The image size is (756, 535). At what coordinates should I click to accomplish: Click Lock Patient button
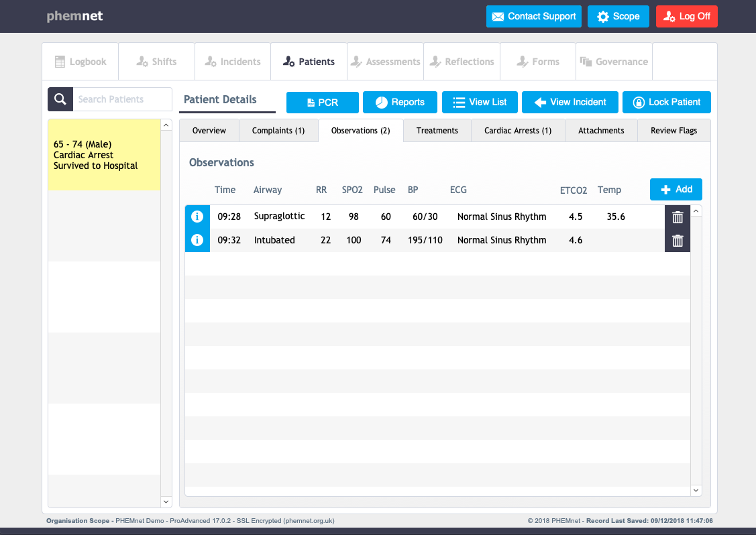[666, 102]
